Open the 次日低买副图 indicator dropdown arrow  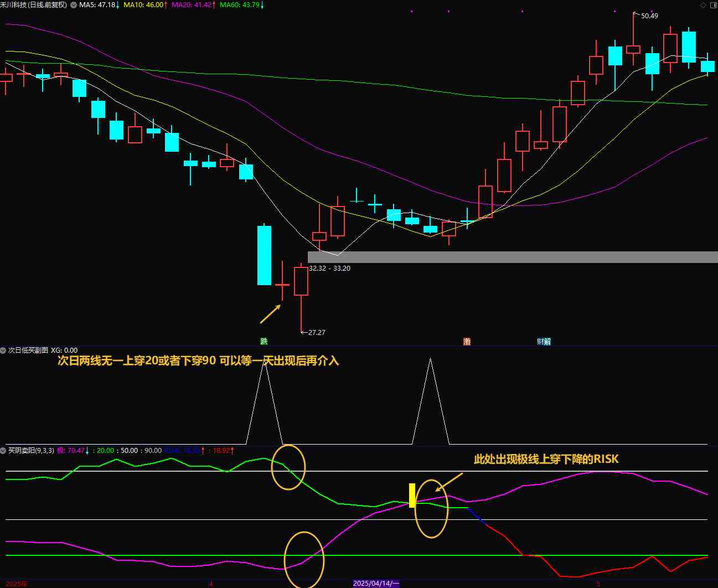click(3, 350)
